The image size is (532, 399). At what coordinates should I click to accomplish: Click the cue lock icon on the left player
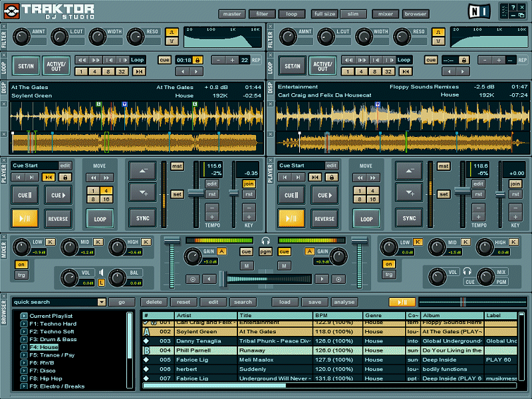click(x=65, y=178)
